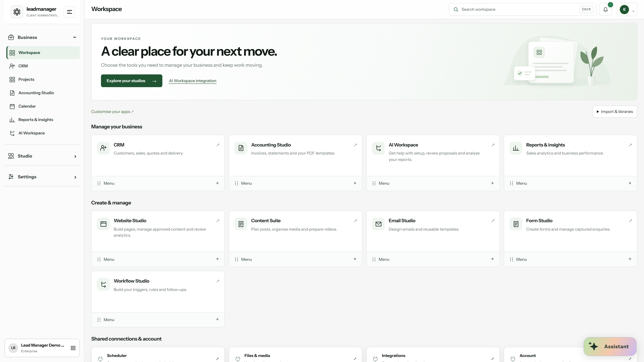This screenshot has width=644, height=362.
Task: Open Projects in the sidebar
Action: pos(43,79)
